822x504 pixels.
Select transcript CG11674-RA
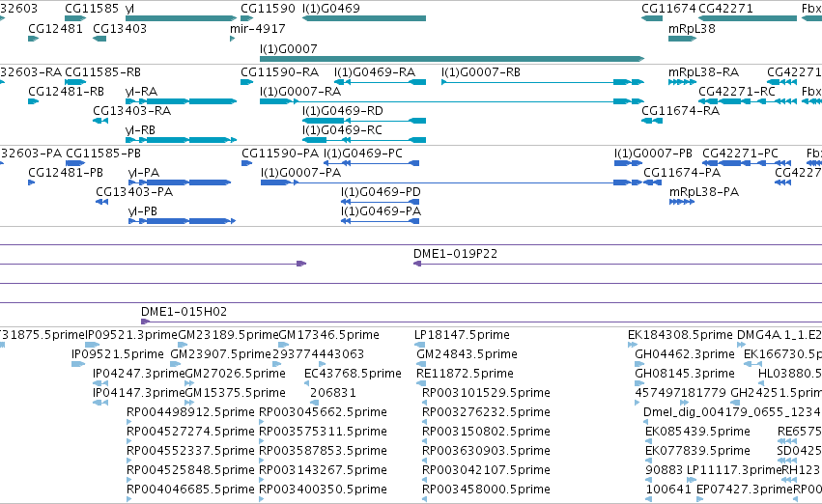coord(680,110)
